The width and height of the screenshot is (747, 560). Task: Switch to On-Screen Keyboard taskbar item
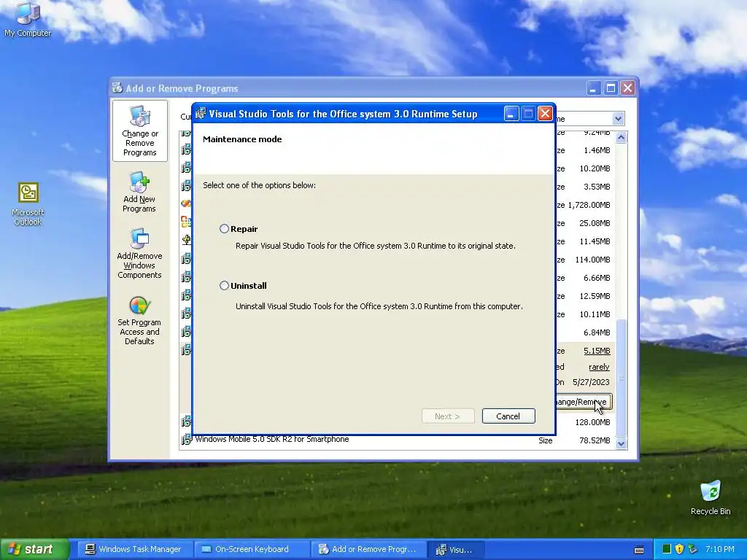tap(252, 549)
